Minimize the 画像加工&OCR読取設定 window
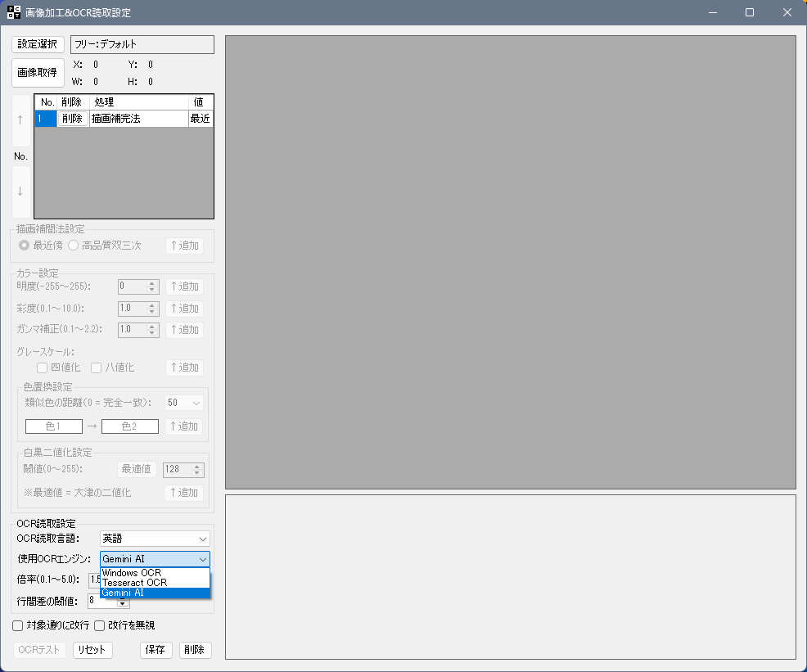The width and height of the screenshot is (807, 672). (x=713, y=12)
